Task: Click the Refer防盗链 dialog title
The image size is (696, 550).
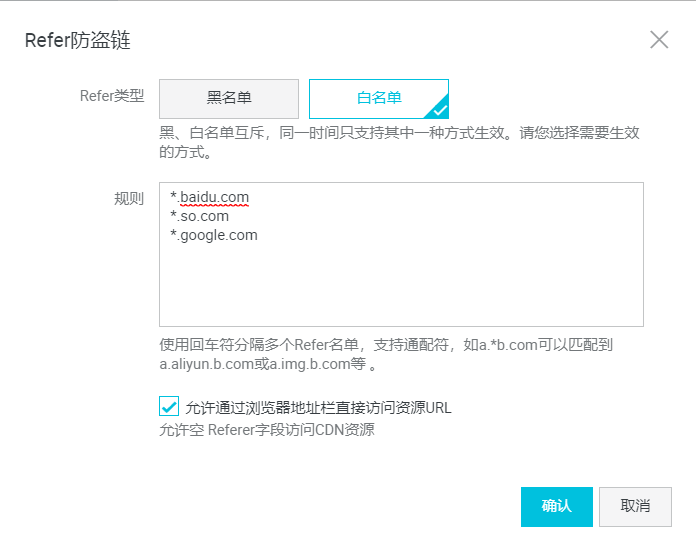Action: coord(78,41)
